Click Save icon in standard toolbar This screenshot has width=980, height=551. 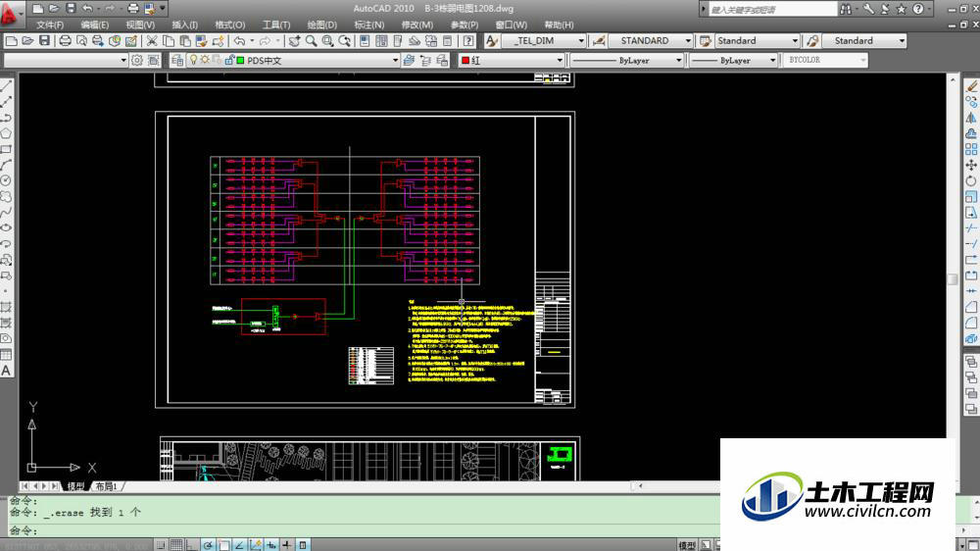point(44,41)
